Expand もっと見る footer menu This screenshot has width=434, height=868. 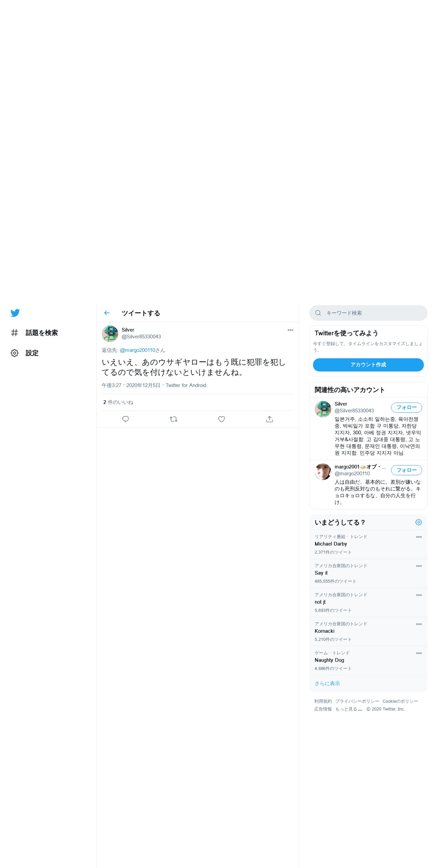(349, 709)
